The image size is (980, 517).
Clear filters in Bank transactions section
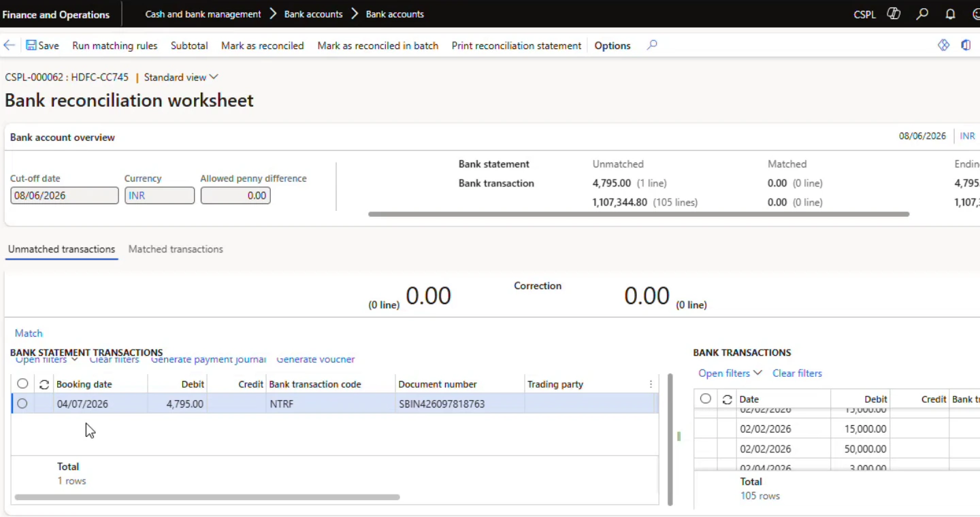[x=797, y=373]
